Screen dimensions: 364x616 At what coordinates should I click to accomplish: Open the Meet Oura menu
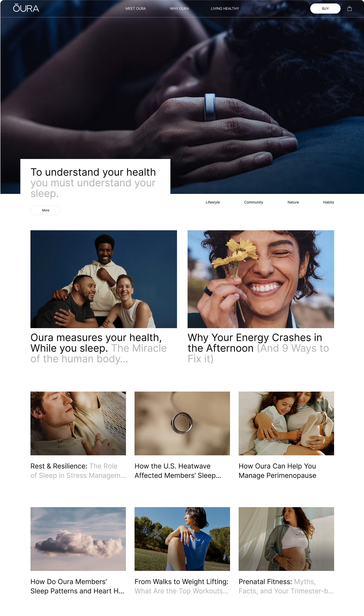(x=136, y=9)
